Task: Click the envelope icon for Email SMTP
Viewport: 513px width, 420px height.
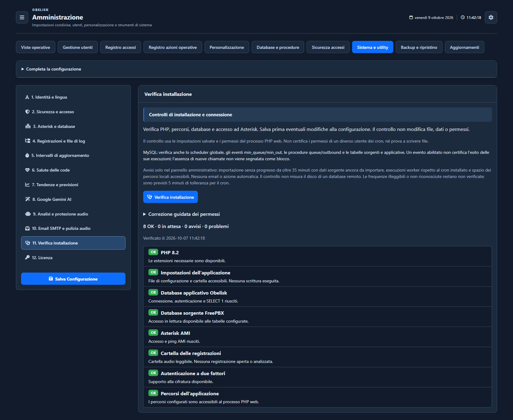Action: point(27,228)
